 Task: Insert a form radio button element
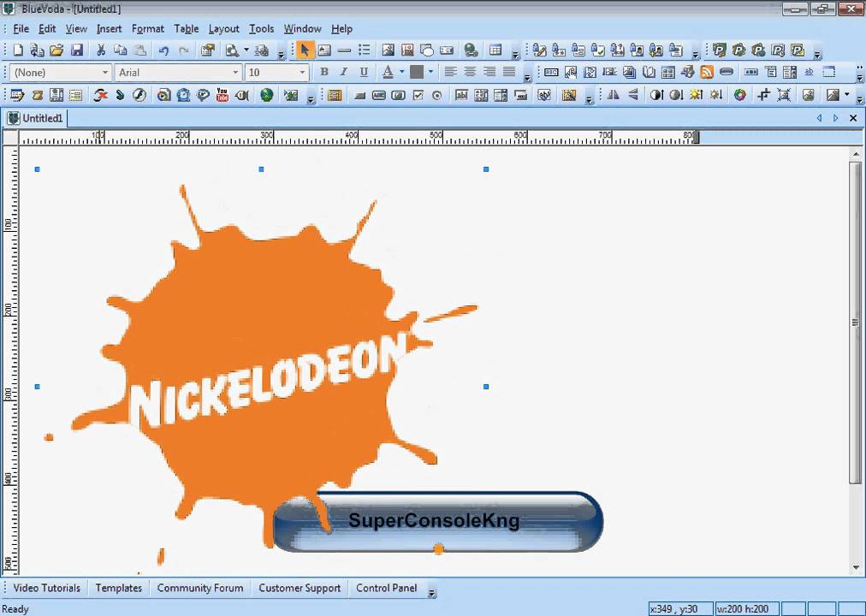tap(437, 96)
